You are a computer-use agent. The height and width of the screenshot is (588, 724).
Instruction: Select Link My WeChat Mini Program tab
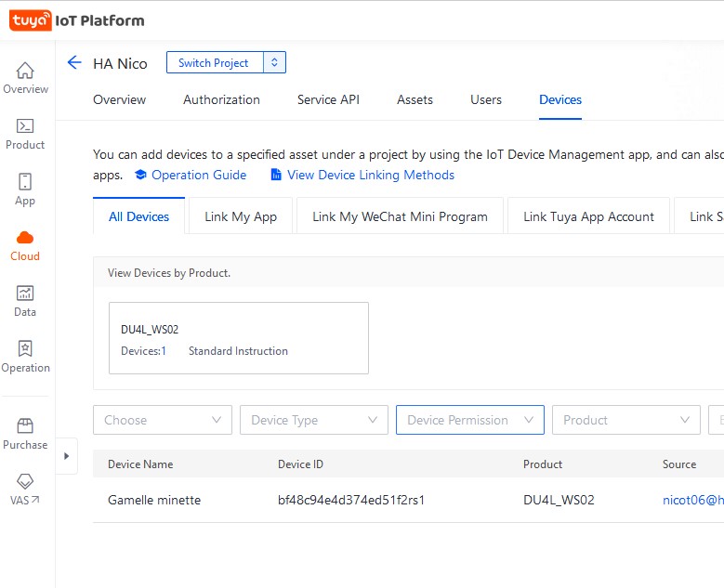pyautogui.click(x=400, y=216)
